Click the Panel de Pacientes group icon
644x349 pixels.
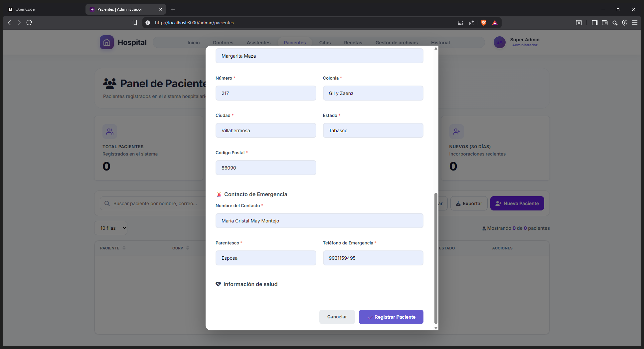click(x=110, y=83)
